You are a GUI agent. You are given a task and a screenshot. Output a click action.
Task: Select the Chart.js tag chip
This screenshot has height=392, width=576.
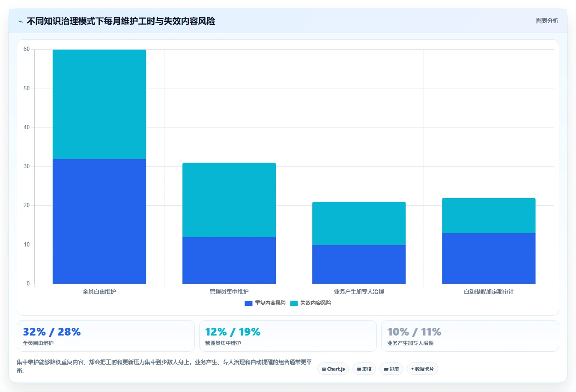click(x=333, y=369)
